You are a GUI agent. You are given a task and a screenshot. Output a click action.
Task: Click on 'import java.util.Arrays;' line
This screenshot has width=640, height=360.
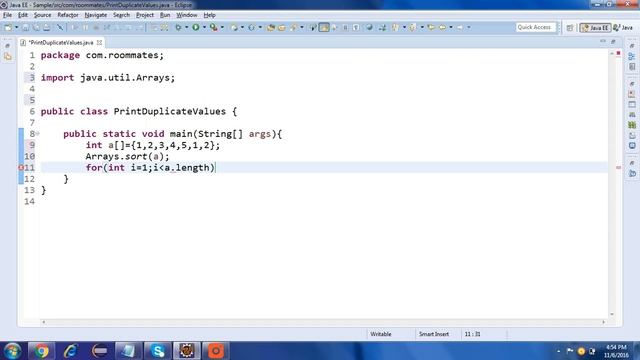click(x=108, y=78)
